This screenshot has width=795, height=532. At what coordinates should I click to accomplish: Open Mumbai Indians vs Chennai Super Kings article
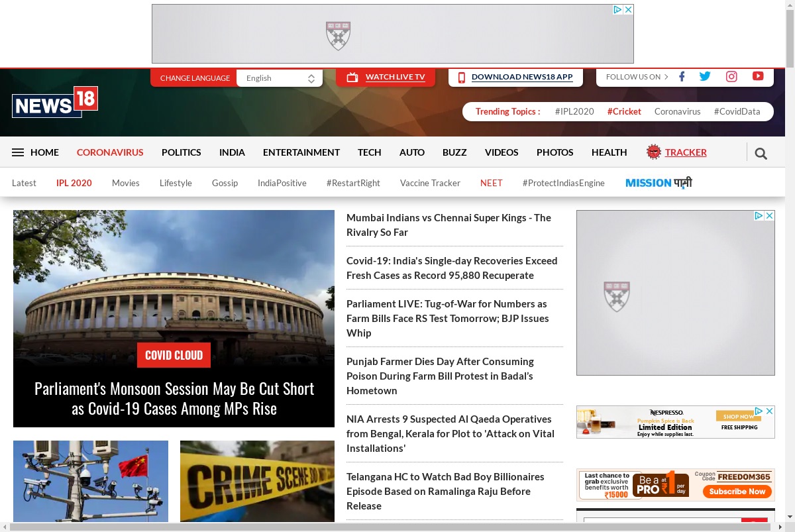449,225
